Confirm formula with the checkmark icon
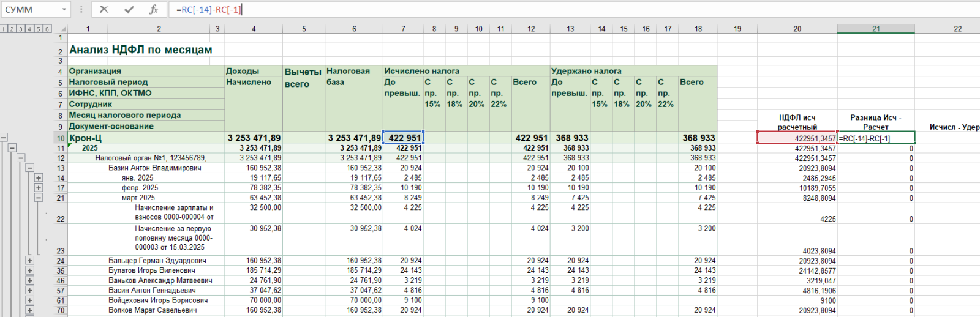This screenshot has width=980, height=317. (x=129, y=9)
